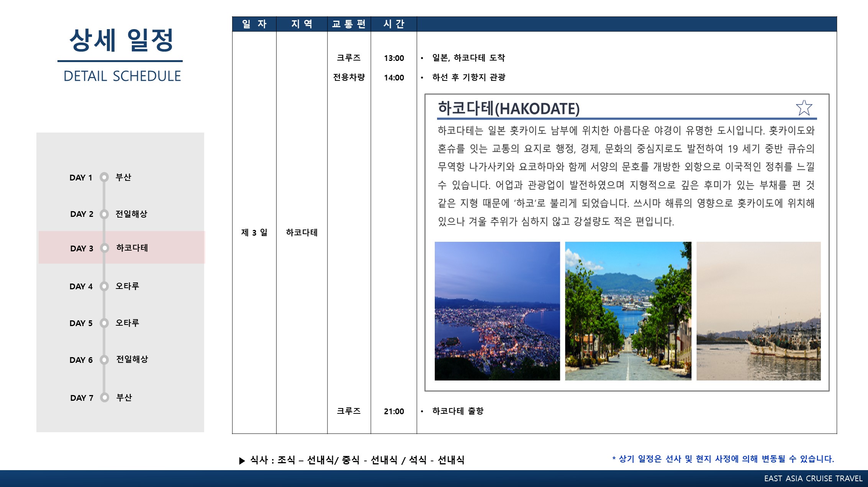The height and width of the screenshot is (487, 868).
Task: Click the EAST ASIA CRUISE TRAVEL footer text
Action: click(813, 479)
